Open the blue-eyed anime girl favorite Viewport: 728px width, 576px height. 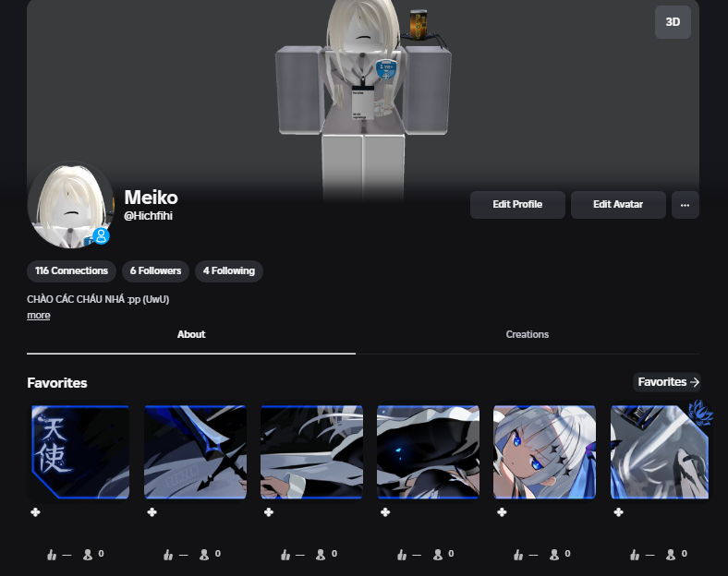(x=544, y=452)
